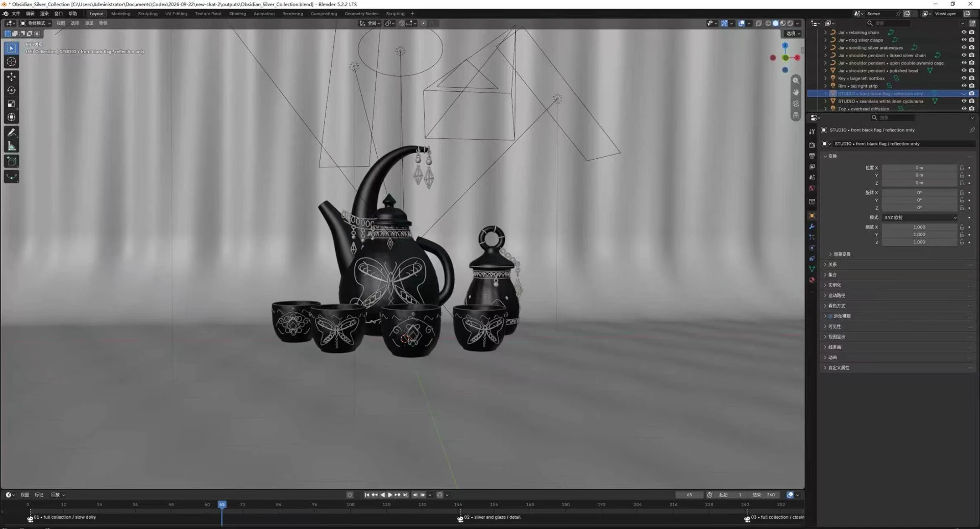The image size is (980, 529).
Task: Hide 'Key • large left softbox' in viewport
Action: click(x=964, y=78)
